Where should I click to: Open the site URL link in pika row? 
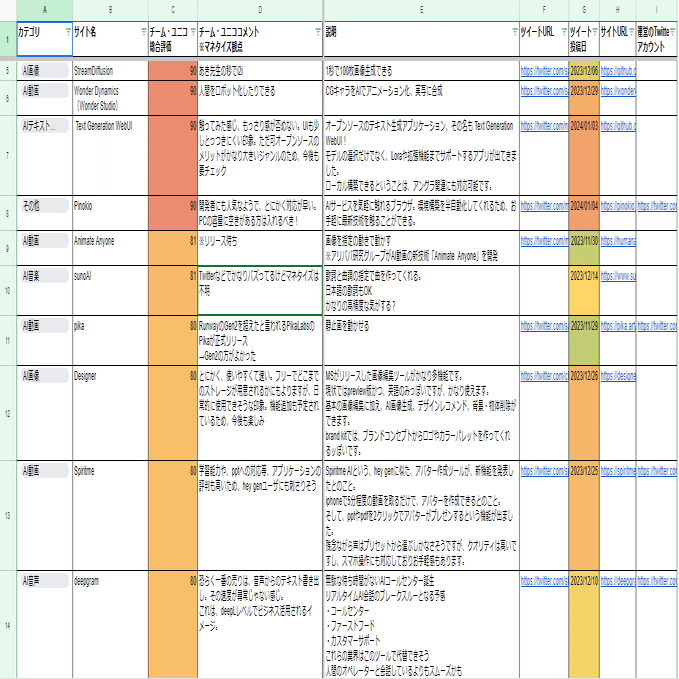point(618,326)
